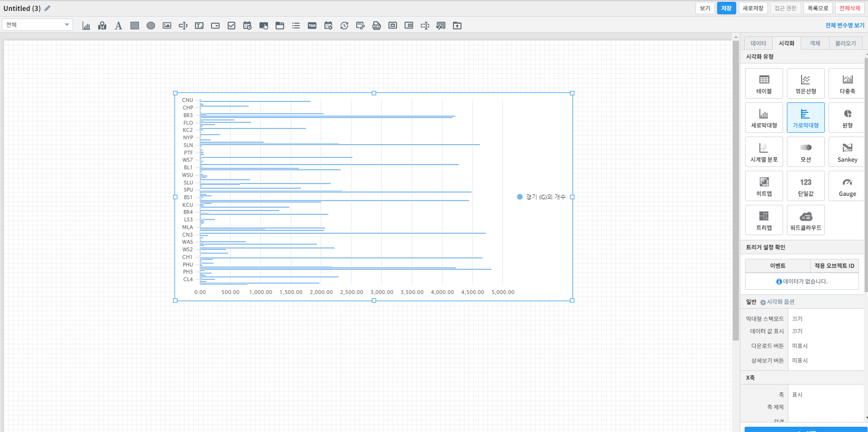The image size is (868, 432).
Task: Choose Sankey chart type
Action: click(x=847, y=152)
